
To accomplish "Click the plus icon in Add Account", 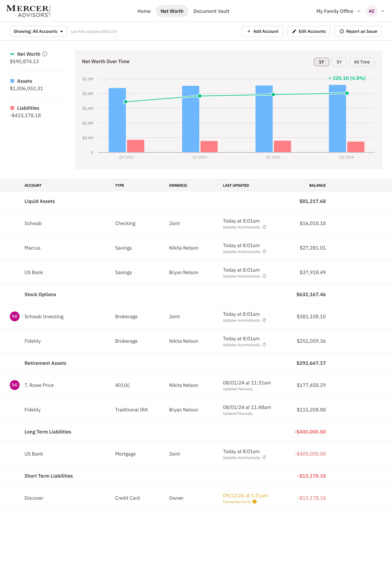I will click(x=249, y=31).
